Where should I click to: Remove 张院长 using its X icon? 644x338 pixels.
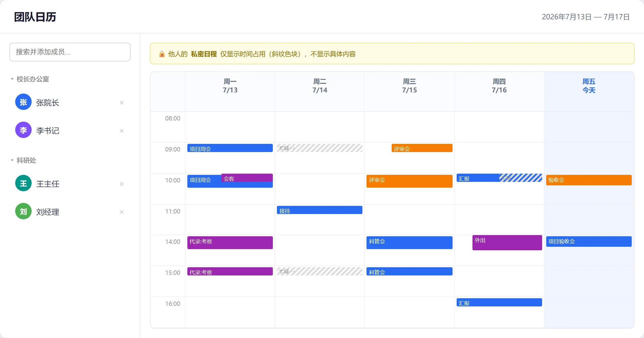(122, 103)
